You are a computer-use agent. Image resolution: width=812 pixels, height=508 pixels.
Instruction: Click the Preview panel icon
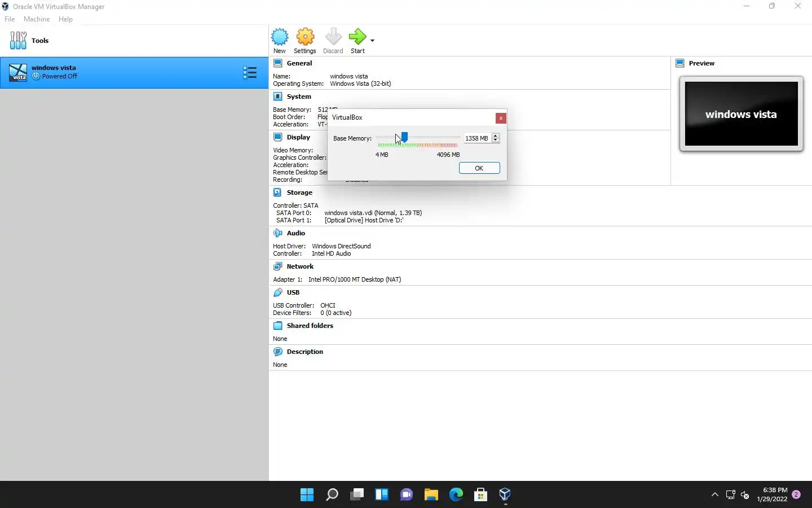pyautogui.click(x=680, y=63)
